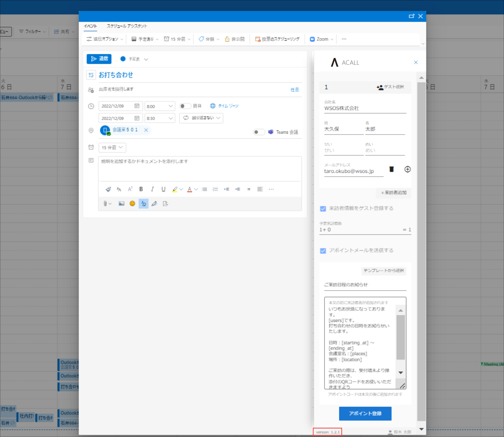504x437 pixels.
Task: Click the bulleted list icon
Action: [204, 189]
